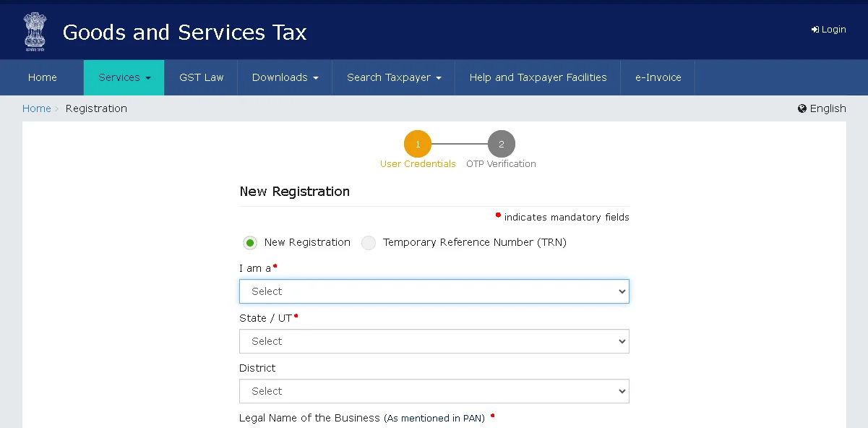The height and width of the screenshot is (428, 868).
Task: Click the national emblem logo
Action: pyautogui.click(x=34, y=31)
